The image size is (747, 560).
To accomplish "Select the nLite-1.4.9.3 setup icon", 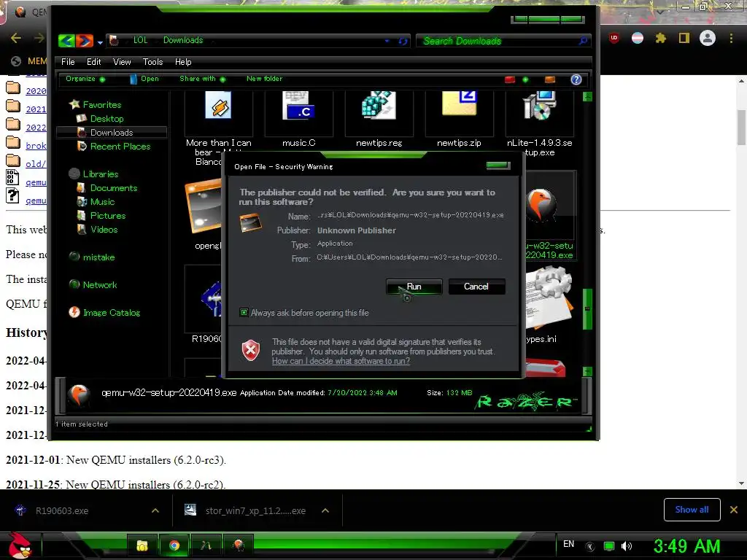I will 539,106.
